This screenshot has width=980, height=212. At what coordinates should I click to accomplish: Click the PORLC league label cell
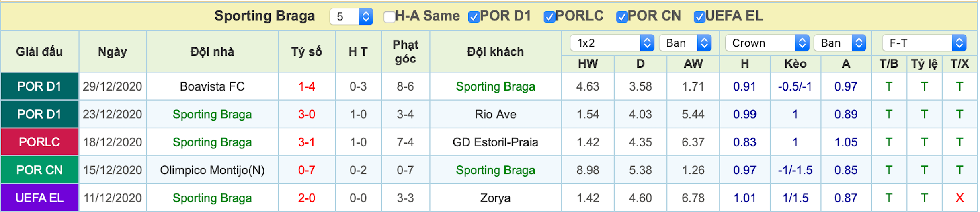pos(39,142)
